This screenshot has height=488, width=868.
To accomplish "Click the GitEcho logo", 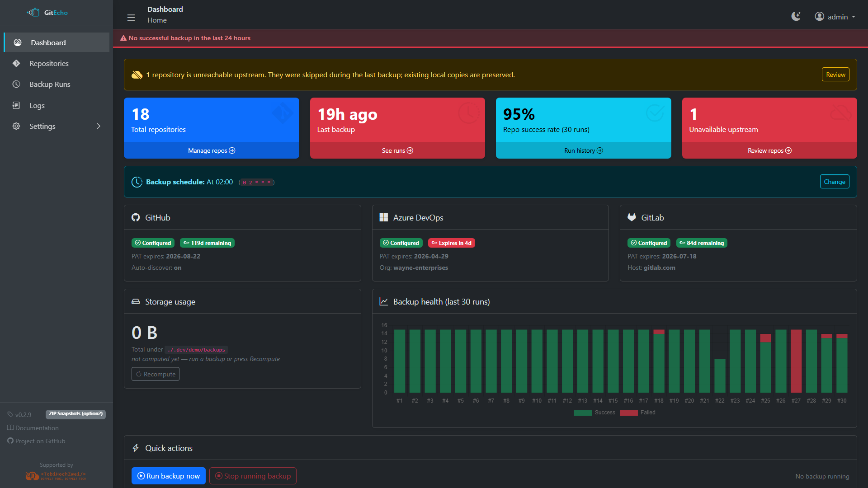I will pos(47,13).
